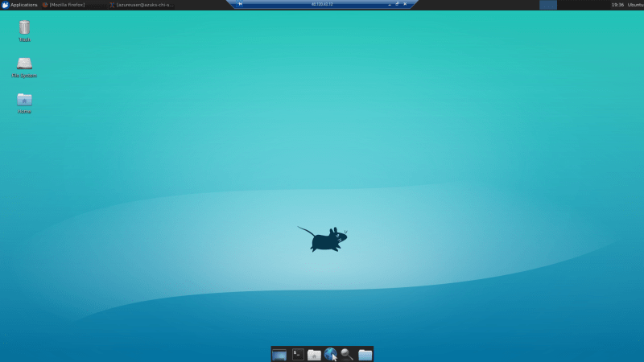Open the File Manager home icon in dock
The height and width of the screenshot is (362, 644).
click(x=314, y=354)
